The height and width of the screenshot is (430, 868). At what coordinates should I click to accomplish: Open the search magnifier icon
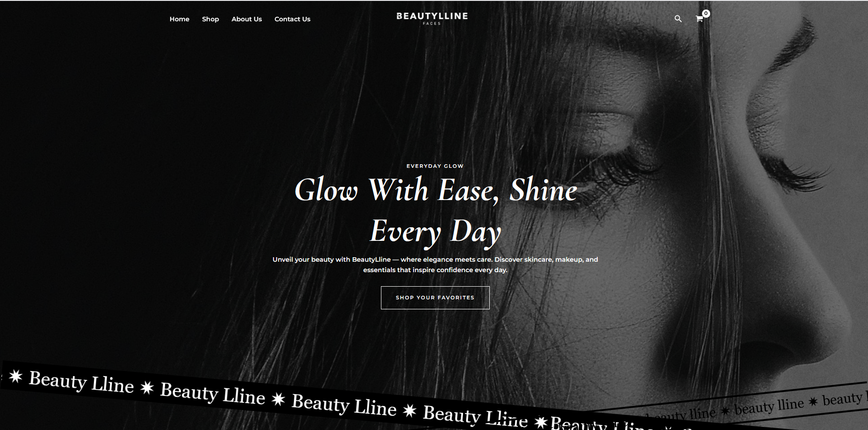point(678,19)
